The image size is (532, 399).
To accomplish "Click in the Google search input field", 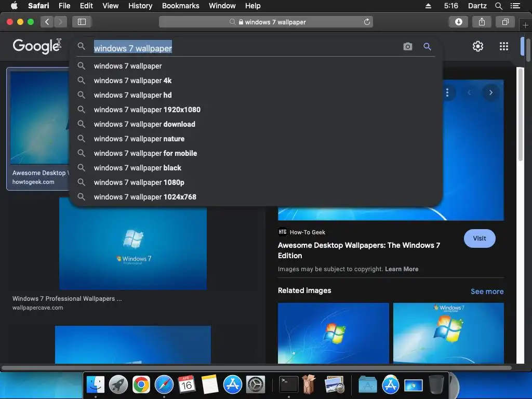I will [x=246, y=48].
